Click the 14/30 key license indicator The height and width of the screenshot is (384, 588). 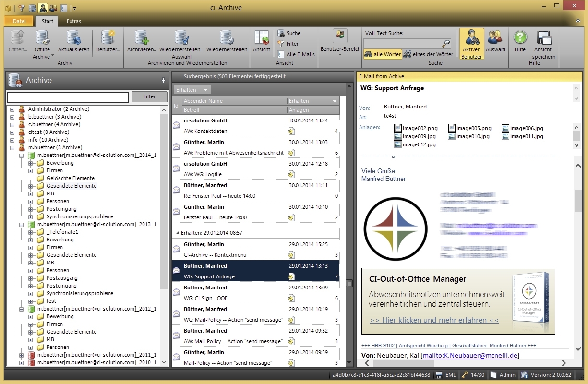point(473,375)
